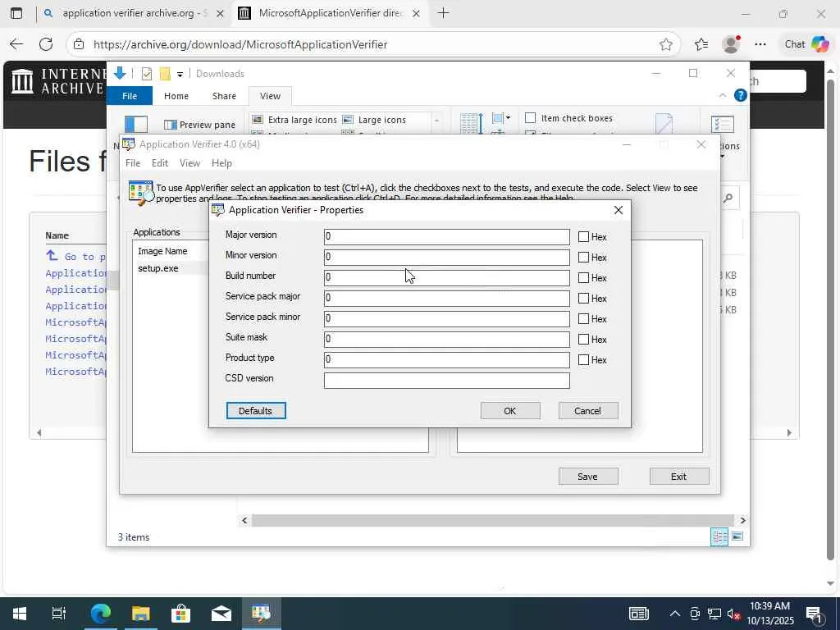The width and height of the screenshot is (840, 630).
Task: Open File Explorer from taskbar
Action: click(x=141, y=614)
